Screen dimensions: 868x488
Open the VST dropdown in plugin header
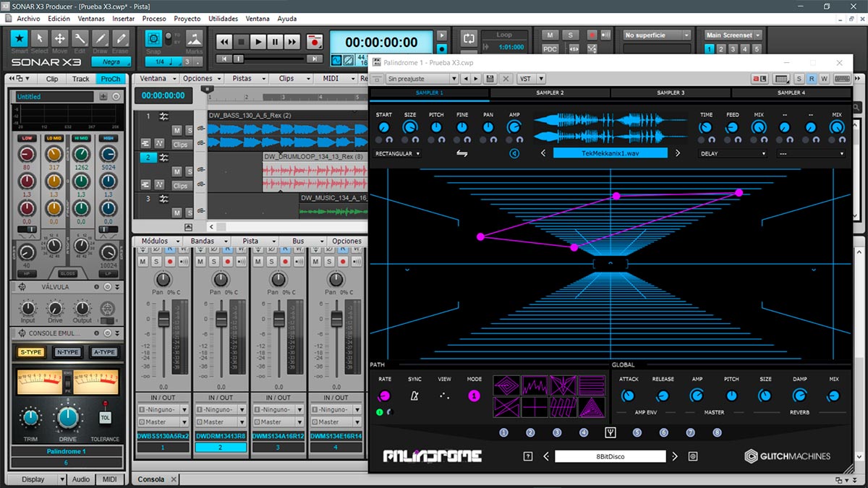tap(531, 78)
